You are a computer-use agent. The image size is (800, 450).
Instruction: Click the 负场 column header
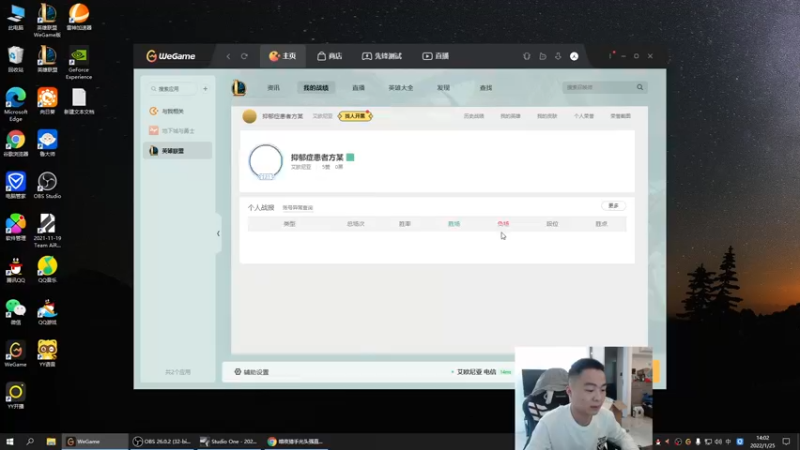[503, 223]
